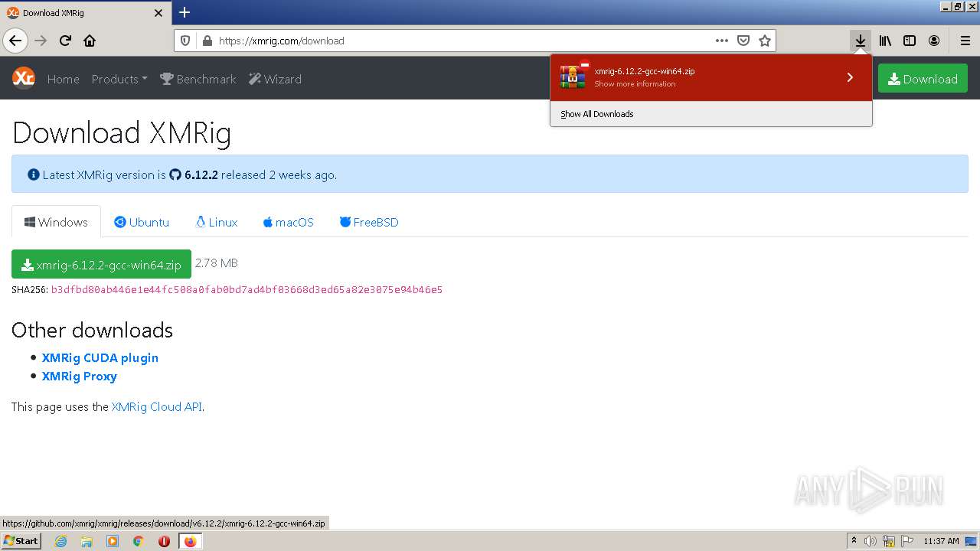Open the Benchmark page

coord(198,79)
